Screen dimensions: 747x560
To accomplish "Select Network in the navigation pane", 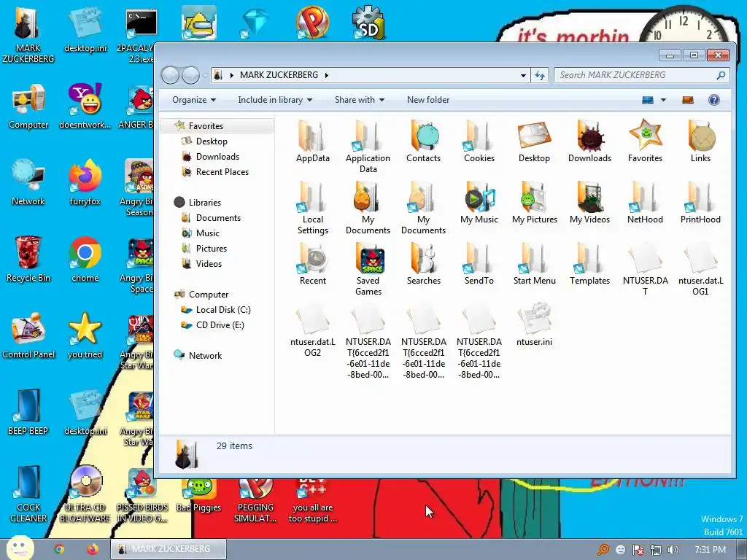I will point(205,355).
